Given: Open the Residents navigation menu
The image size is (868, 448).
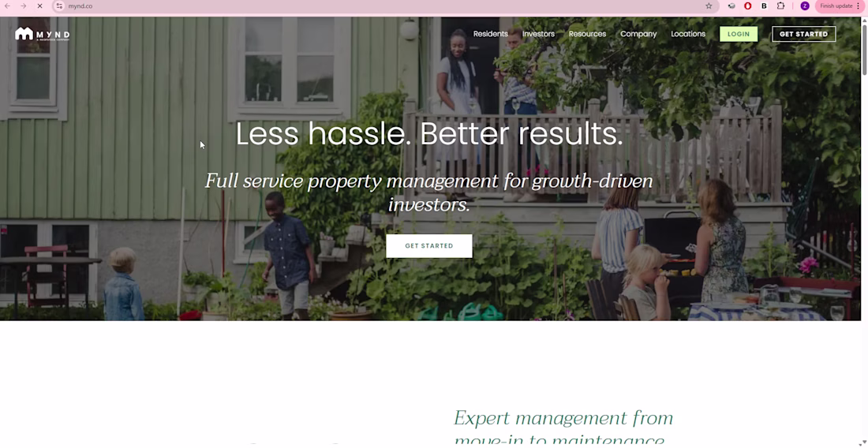Looking at the screenshot, I should coord(491,34).
